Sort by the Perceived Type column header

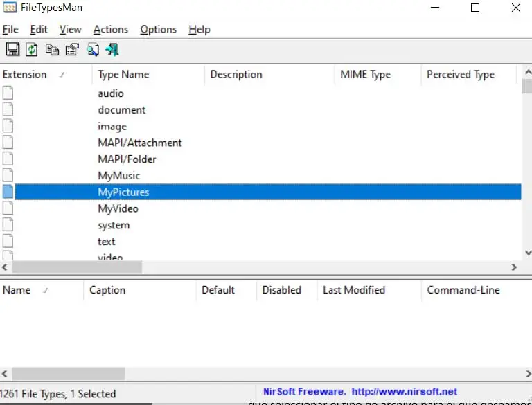(x=468, y=74)
